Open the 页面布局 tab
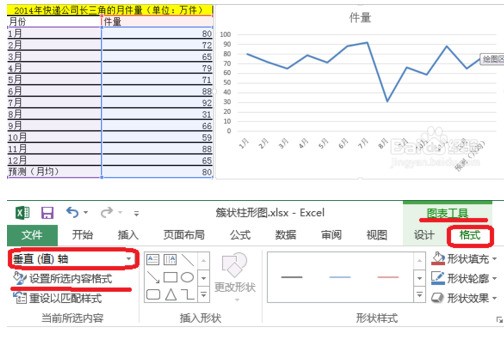This screenshot has height=363, width=504. (x=184, y=235)
